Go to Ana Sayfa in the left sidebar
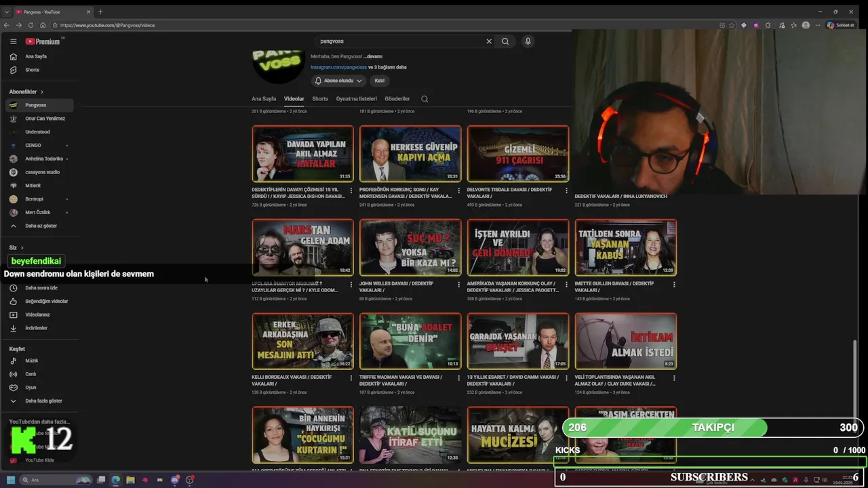868x488 pixels. click(x=41, y=56)
